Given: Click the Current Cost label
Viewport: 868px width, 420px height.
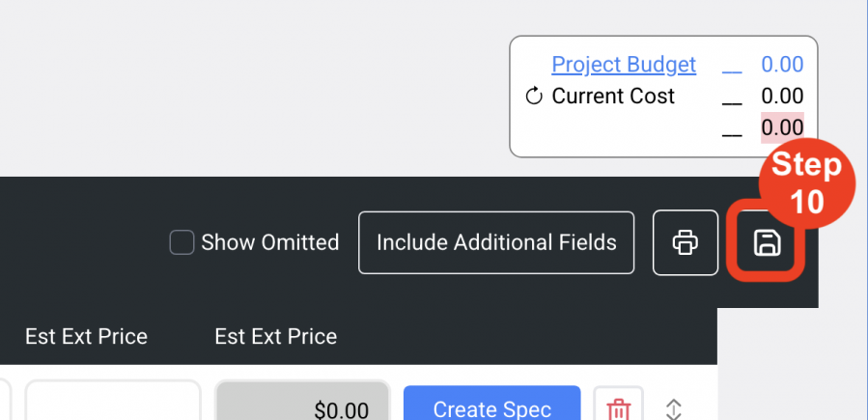Looking at the screenshot, I should point(613,97).
